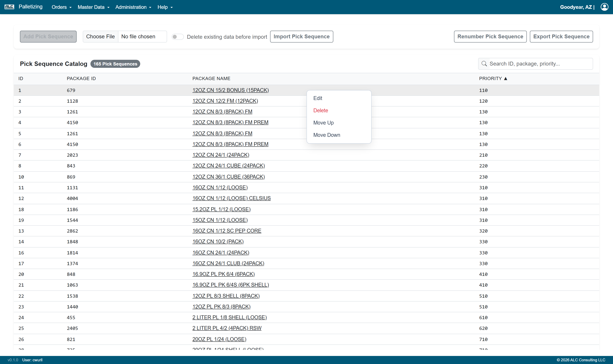
Task: Click the Goodyear, AZ location label
Action: pos(576,7)
